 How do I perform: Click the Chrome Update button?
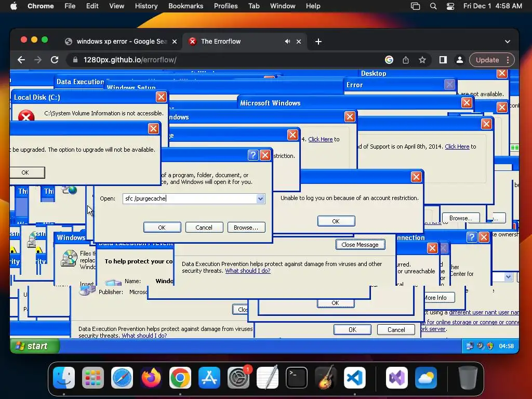click(x=487, y=60)
